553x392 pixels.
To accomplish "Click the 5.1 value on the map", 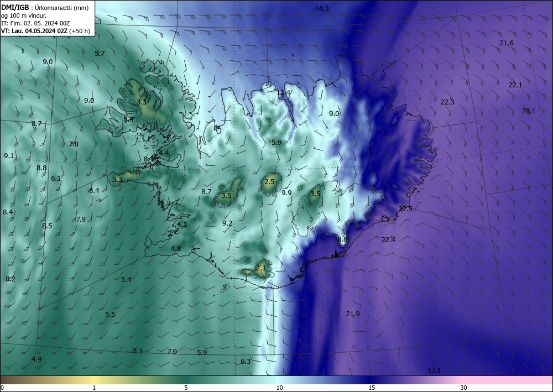I will (x=138, y=351).
